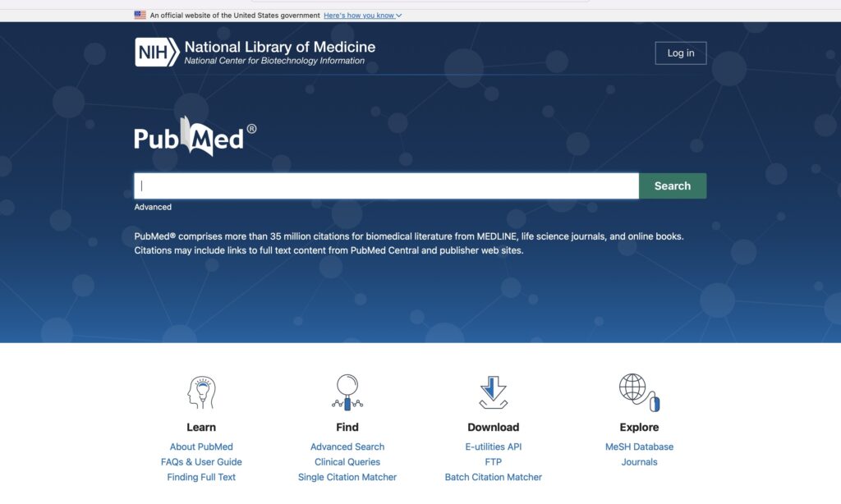This screenshot has width=841, height=504.
Task: Focus the PubMed search input field
Action: tap(386, 186)
